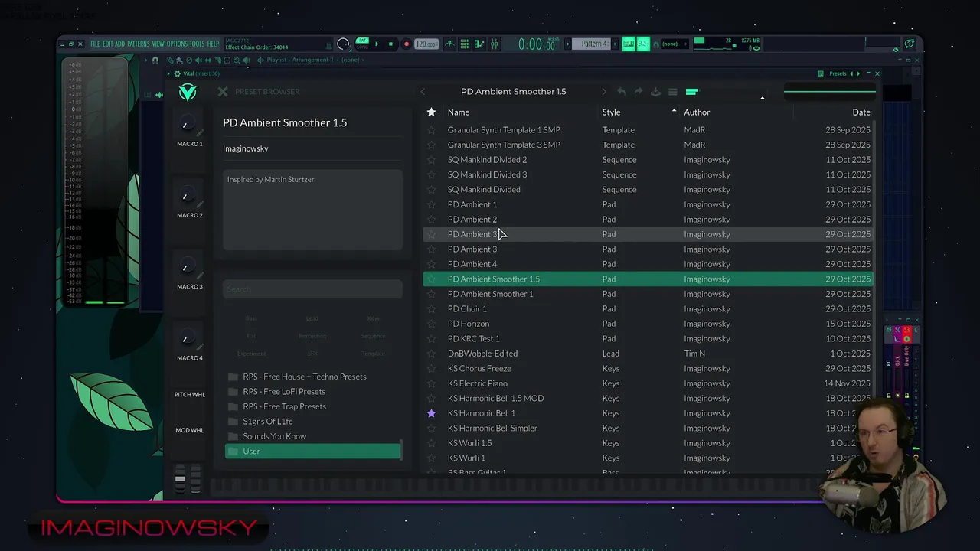Close the Vital preset browser
This screenshot has height=551, width=980.
click(x=222, y=92)
